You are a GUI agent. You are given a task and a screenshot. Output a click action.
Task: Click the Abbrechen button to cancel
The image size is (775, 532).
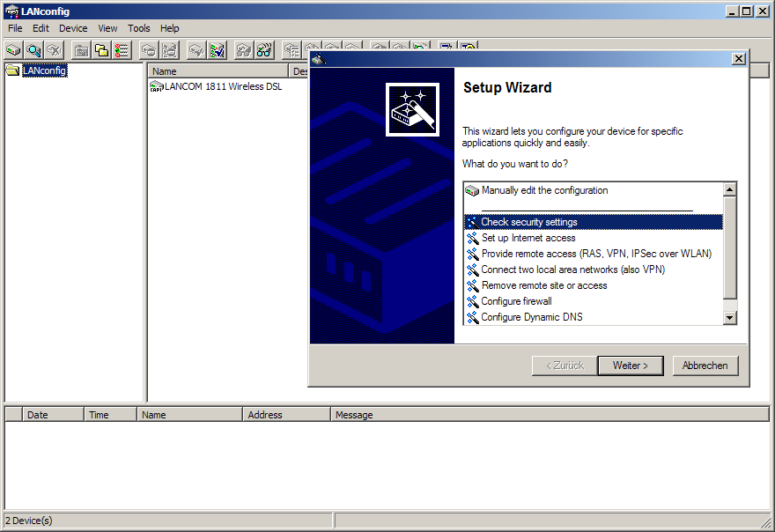pyautogui.click(x=705, y=366)
